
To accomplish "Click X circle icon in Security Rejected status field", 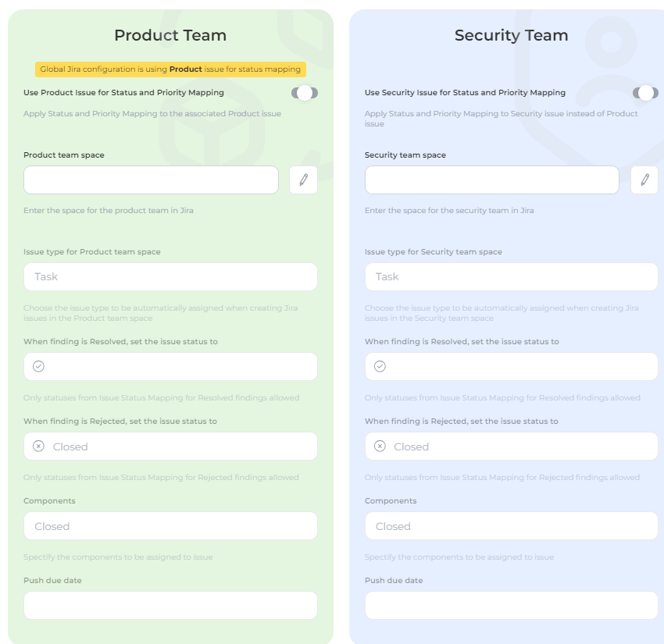I will (x=380, y=447).
